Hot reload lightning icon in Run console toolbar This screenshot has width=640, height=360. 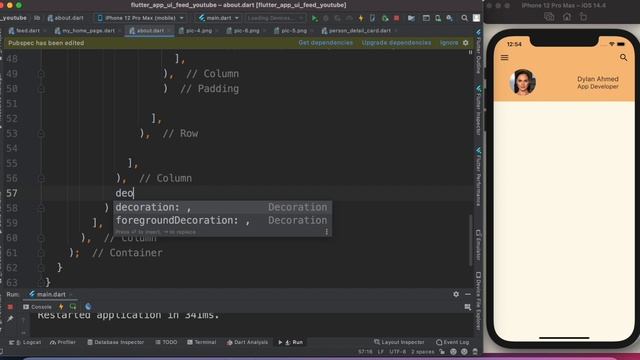pyautogui.click(x=61, y=307)
